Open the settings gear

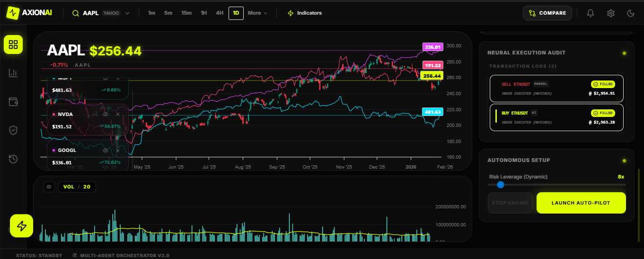[x=610, y=13]
